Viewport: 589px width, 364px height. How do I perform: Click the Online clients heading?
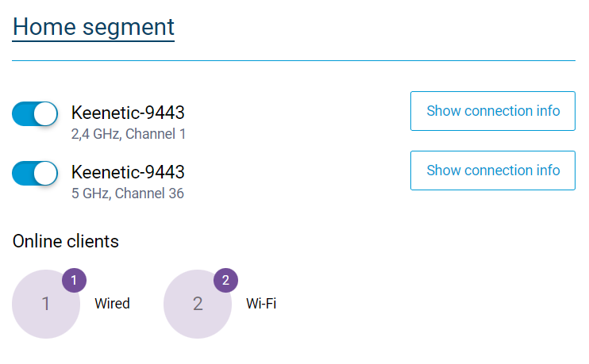pos(66,241)
